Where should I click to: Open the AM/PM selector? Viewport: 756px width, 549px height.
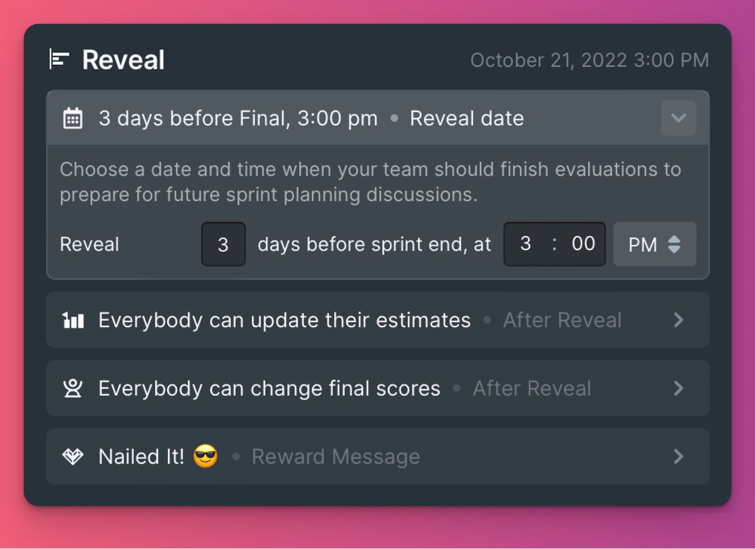tap(654, 244)
